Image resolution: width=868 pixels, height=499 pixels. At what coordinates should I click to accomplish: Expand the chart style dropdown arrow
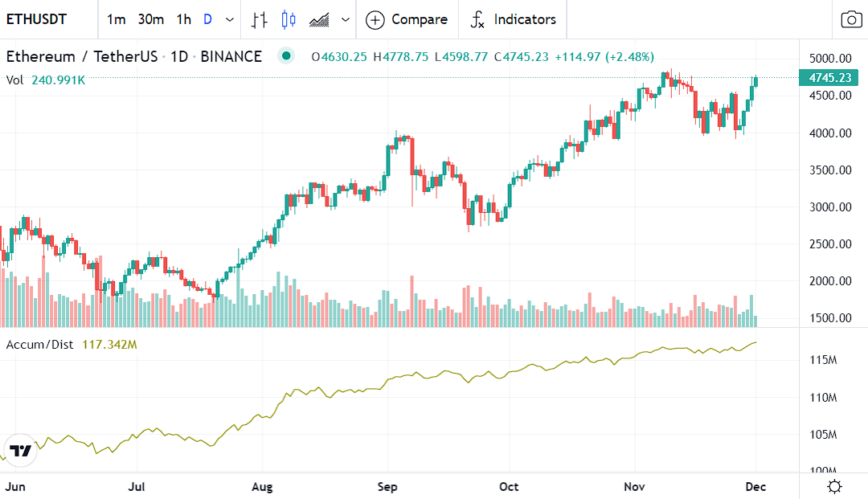point(346,19)
